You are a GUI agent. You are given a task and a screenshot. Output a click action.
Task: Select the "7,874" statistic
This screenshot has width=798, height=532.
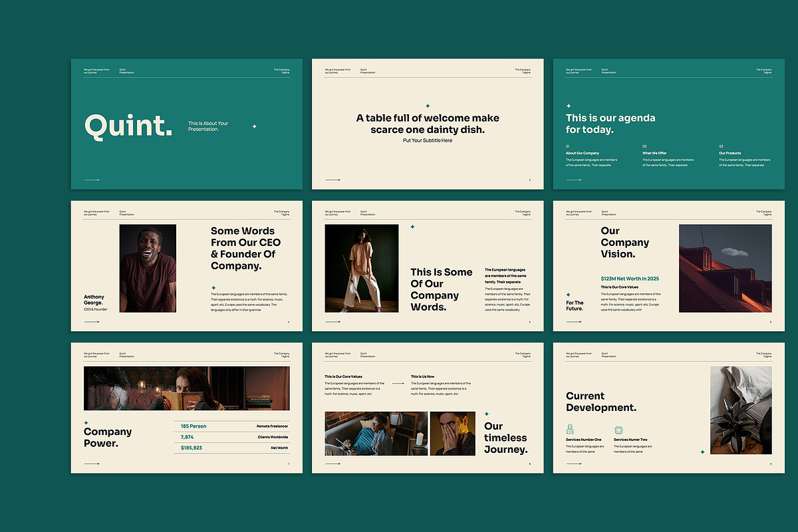click(x=187, y=437)
